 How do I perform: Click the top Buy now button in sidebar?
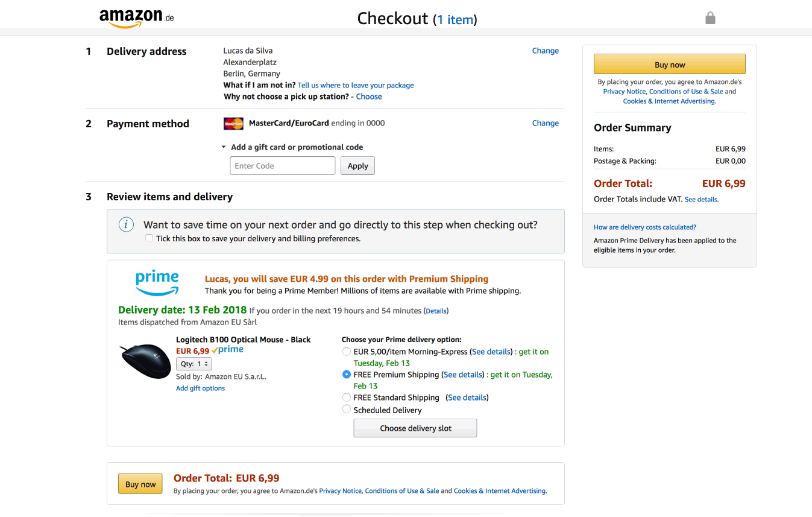click(670, 65)
